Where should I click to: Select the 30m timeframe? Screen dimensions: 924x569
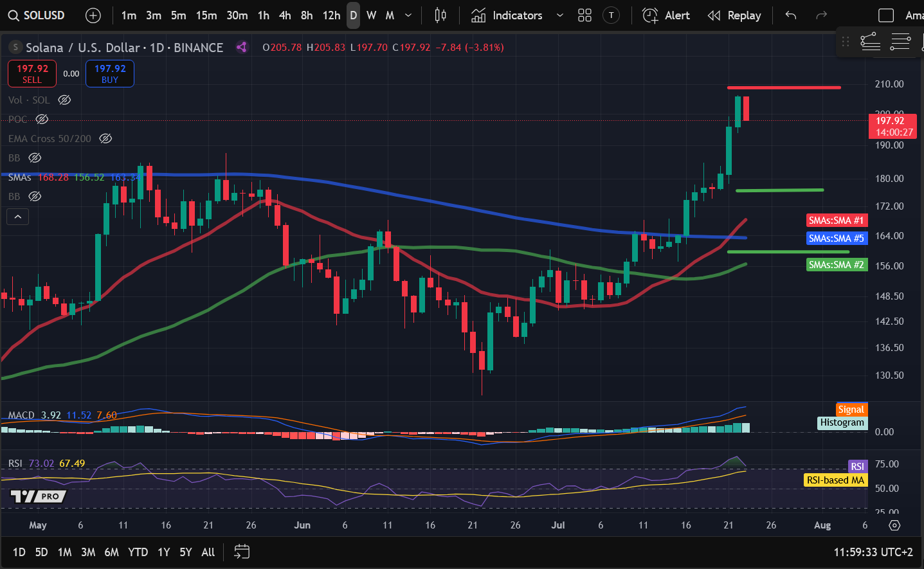(x=237, y=15)
